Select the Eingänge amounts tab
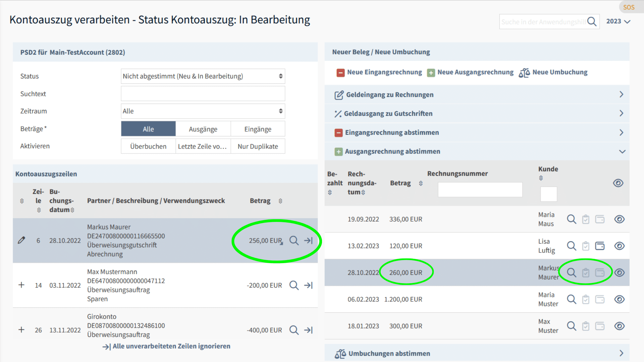Viewport: 644px width, 362px height. [x=258, y=129]
